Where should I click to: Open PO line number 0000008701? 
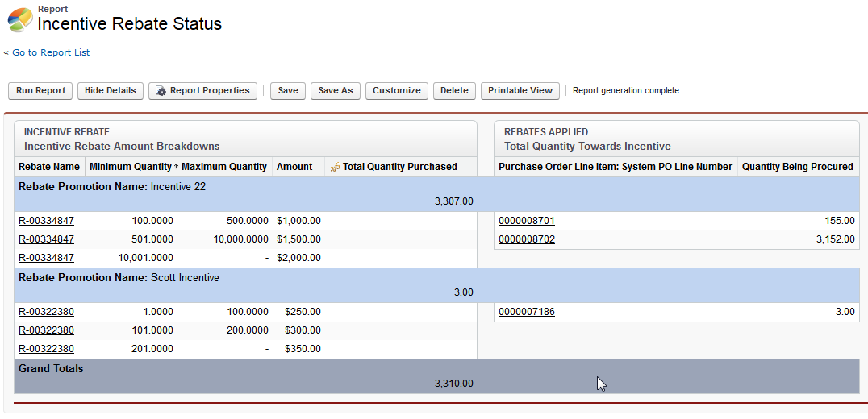[527, 221]
